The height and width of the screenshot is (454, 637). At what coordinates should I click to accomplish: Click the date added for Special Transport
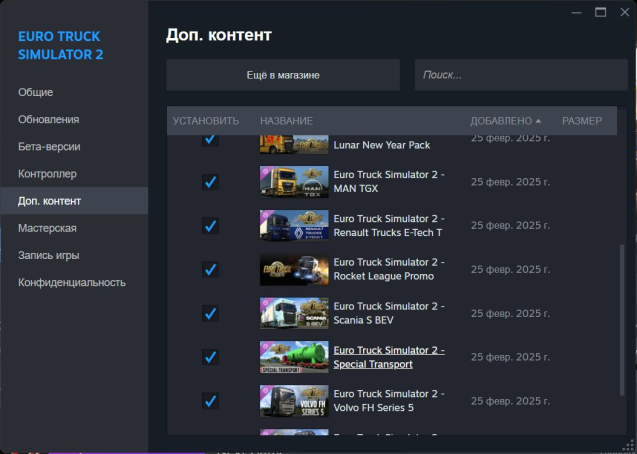510,357
